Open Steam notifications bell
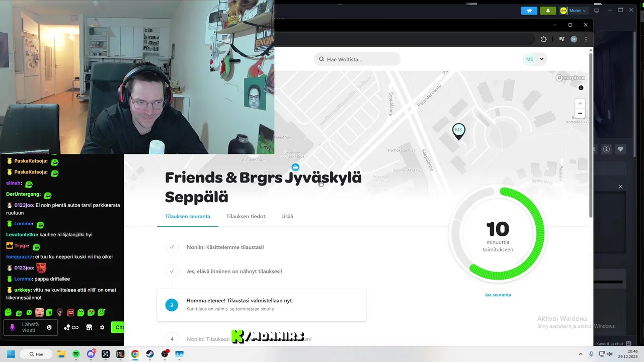This screenshot has height=362, width=644. [548, 11]
